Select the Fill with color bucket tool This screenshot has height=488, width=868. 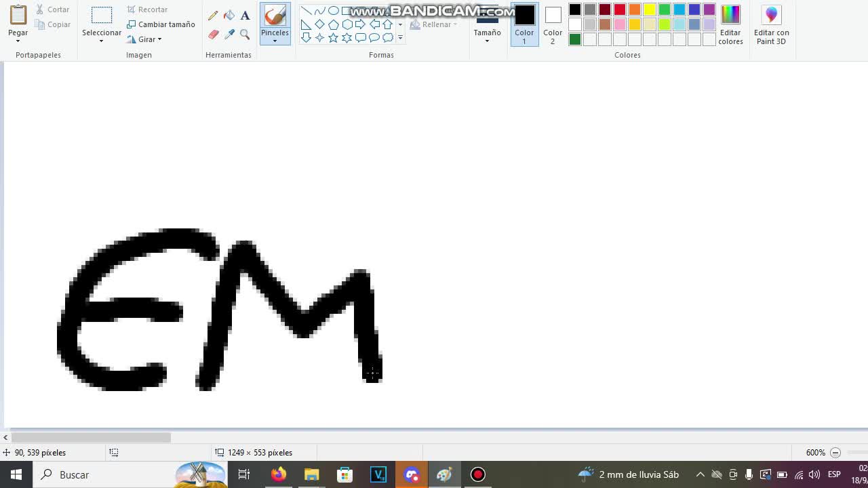click(229, 15)
